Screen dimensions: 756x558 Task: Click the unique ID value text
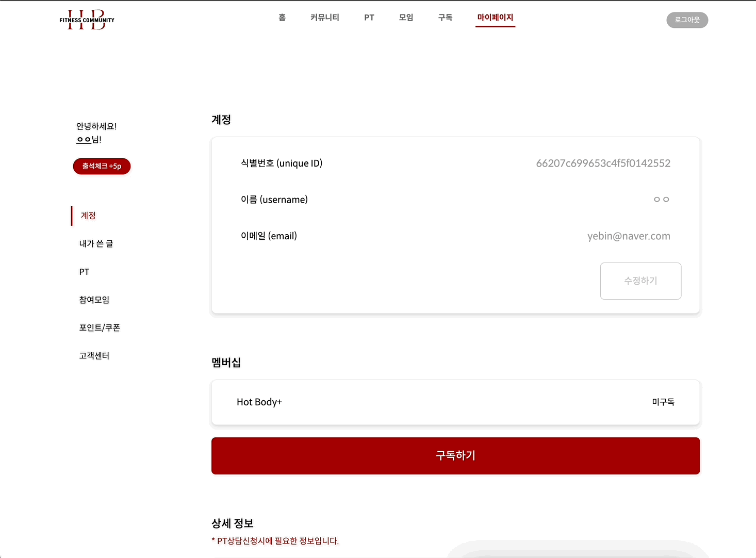(603, 163)
